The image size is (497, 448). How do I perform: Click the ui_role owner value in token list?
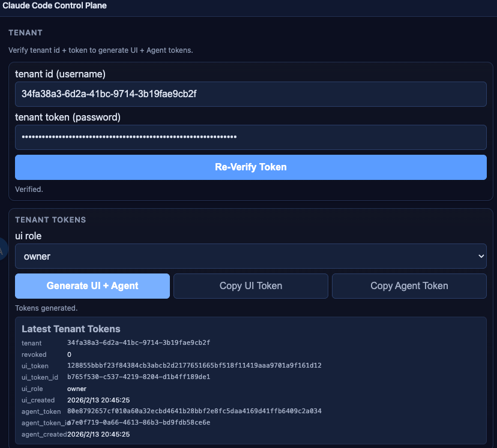click(77, 389)
